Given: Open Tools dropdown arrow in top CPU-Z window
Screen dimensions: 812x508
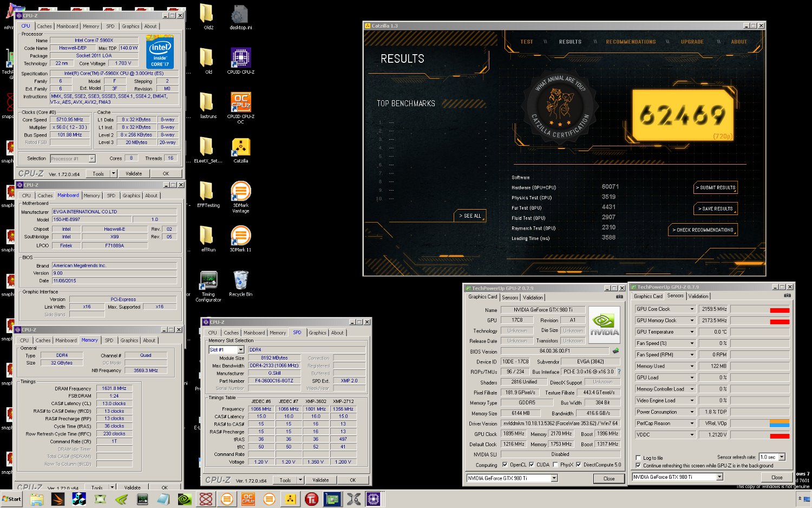Looking at the screenshot, I should [113, 174].
